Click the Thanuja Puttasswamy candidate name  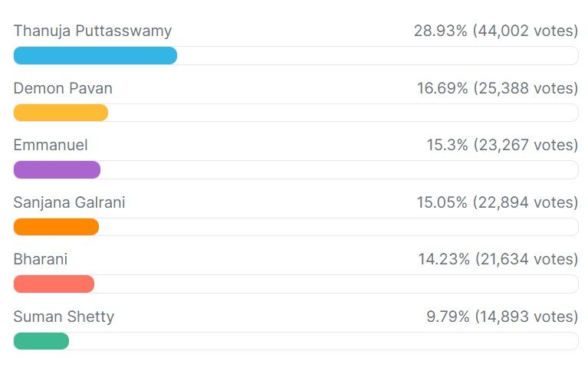[x=92, y=31]
